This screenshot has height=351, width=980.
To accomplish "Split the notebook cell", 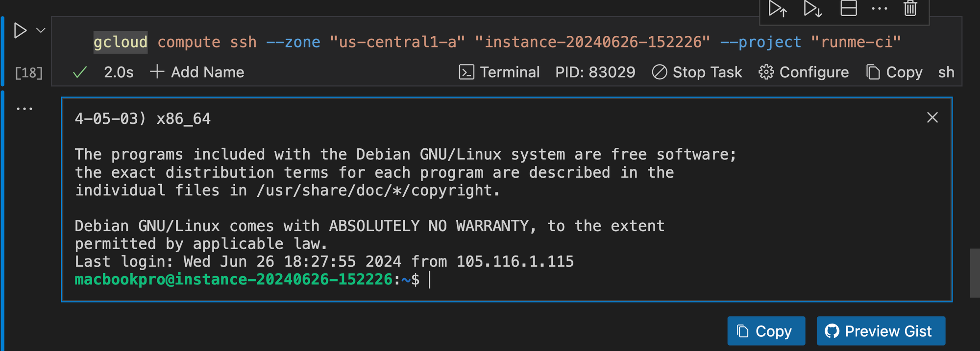I will (848, 8).
